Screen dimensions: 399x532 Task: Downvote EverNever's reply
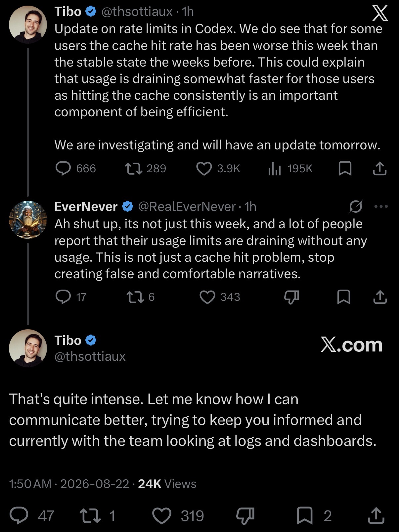point(291,297)
